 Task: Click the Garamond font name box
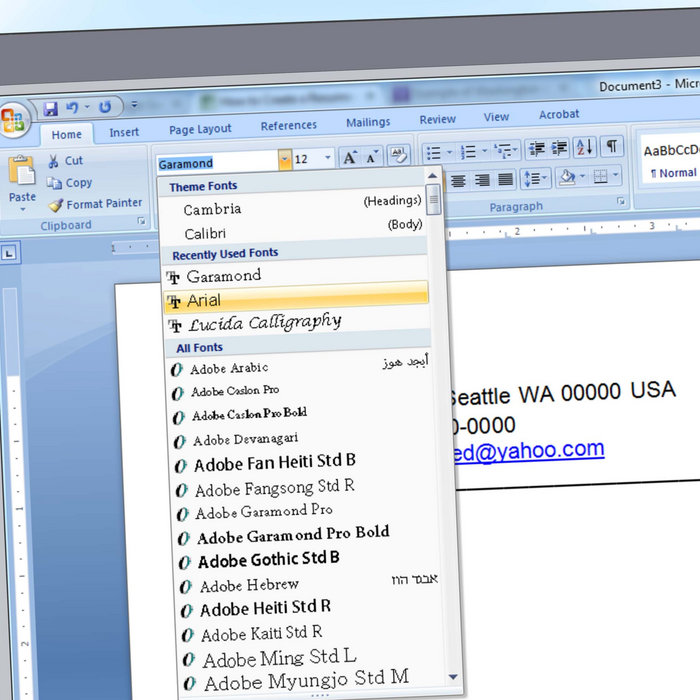(x=217, y=162)
